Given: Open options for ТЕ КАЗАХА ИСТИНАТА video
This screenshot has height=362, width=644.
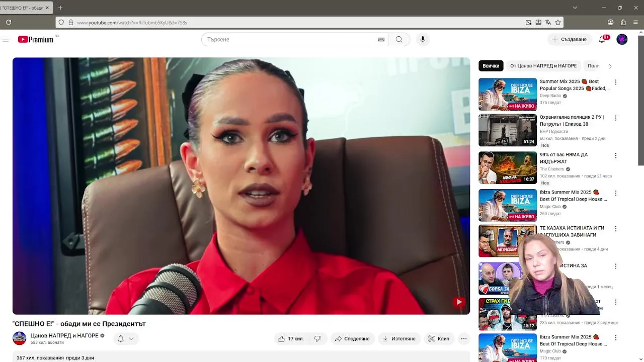Looking at the screenshot, I should 615,229.
